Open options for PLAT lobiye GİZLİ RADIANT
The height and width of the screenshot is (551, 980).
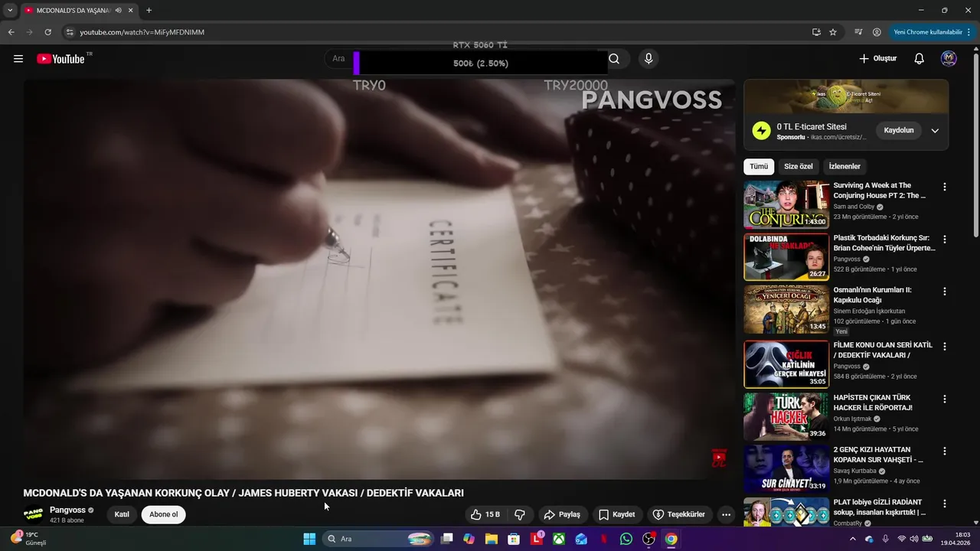[x=944, y=504]
